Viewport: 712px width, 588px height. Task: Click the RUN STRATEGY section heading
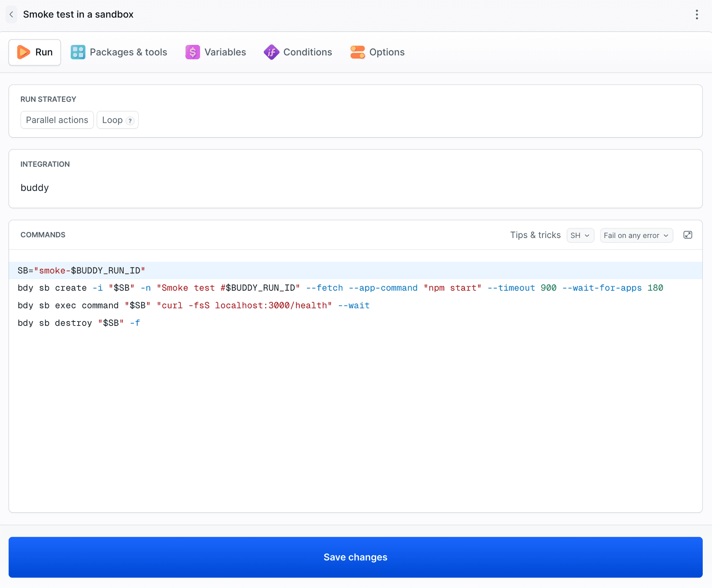click(x=48, y=99)
